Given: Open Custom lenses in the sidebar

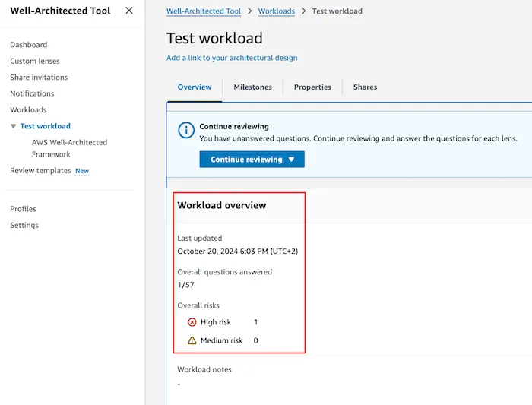Looking at the screenshot, I should point(35,61).
